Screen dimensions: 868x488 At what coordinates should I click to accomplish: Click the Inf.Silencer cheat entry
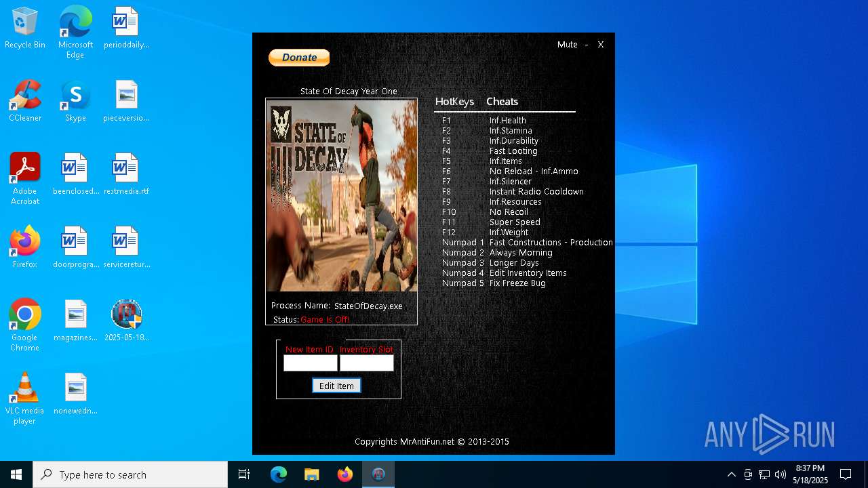point(510,182)
